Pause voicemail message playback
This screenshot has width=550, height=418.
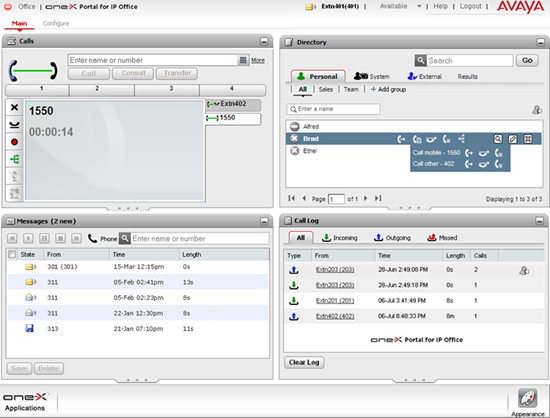click(44, 239)
